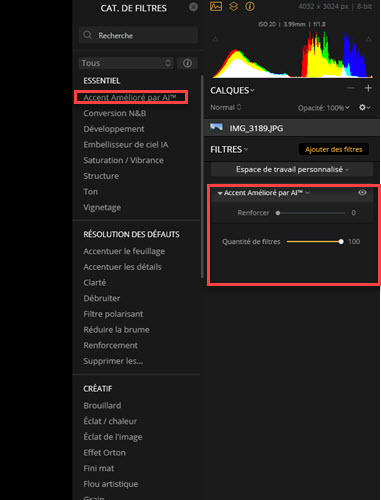The height and width of the screenshot is (500, 381).
Task: Click Ajouter des filtres button
Action: click(333, 149)
